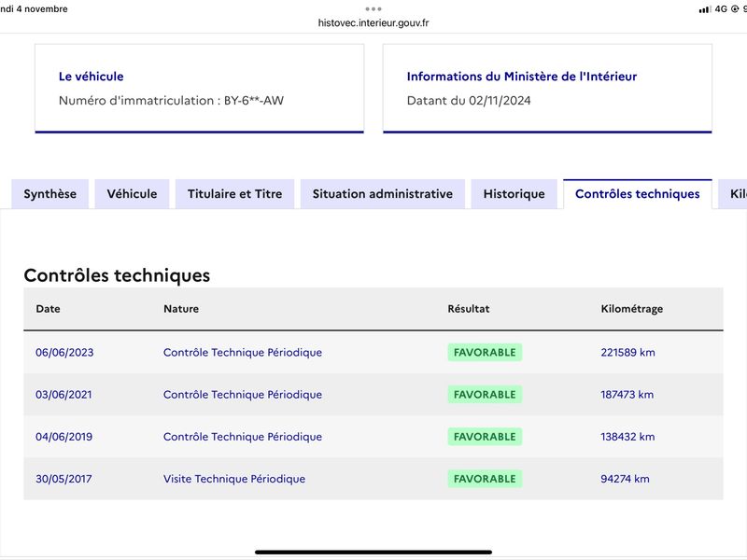Select the 221589 km mileage value
747x560 pixels.
tap(627, 353)
